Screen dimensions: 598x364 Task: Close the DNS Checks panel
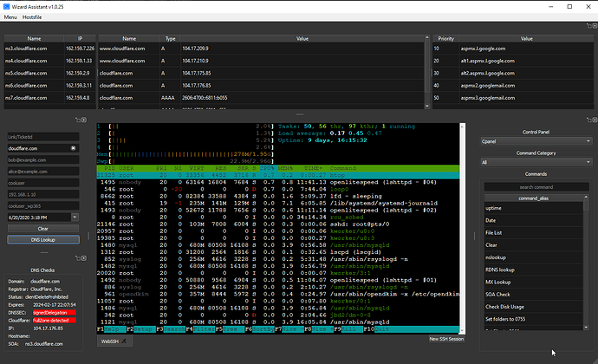coord(84,258)
